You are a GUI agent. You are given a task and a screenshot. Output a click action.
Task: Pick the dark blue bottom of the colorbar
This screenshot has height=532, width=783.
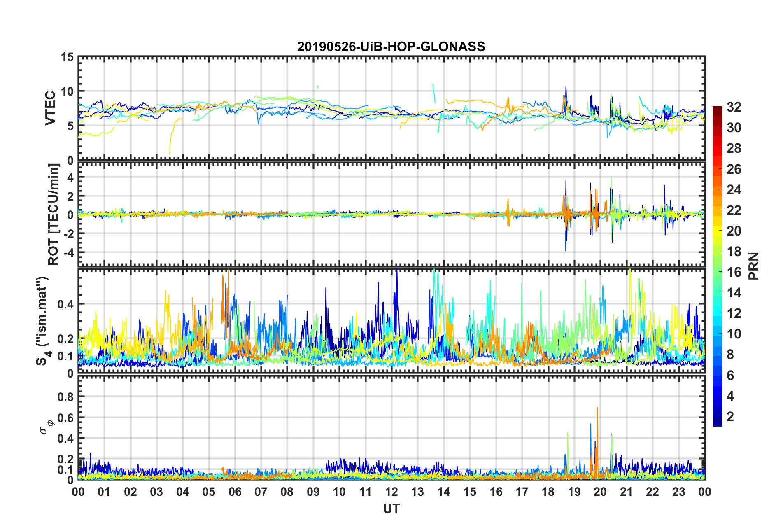pos(717,423)
